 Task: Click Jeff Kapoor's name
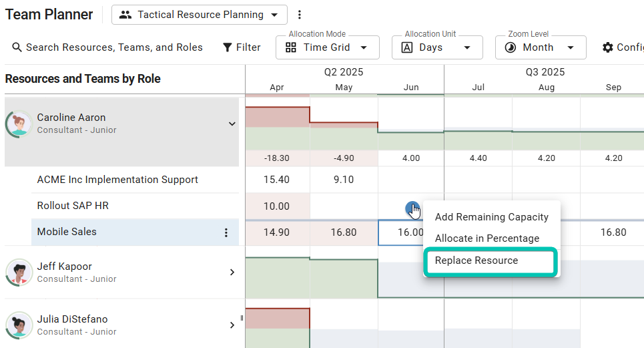[x=65, y=267]
